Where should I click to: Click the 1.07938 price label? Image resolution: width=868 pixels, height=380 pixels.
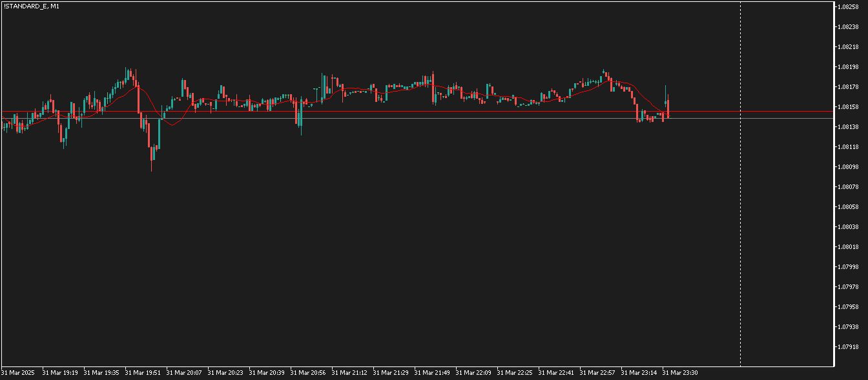847,327
